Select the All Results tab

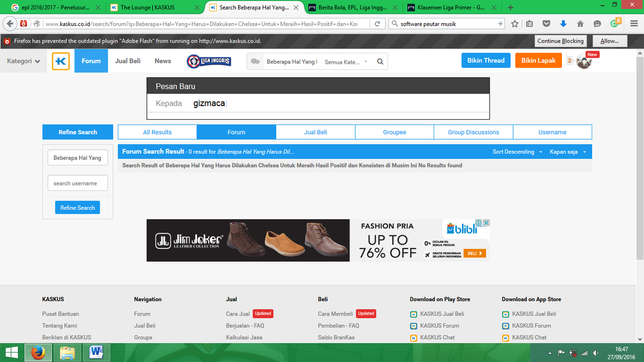(x=157, y=132)
